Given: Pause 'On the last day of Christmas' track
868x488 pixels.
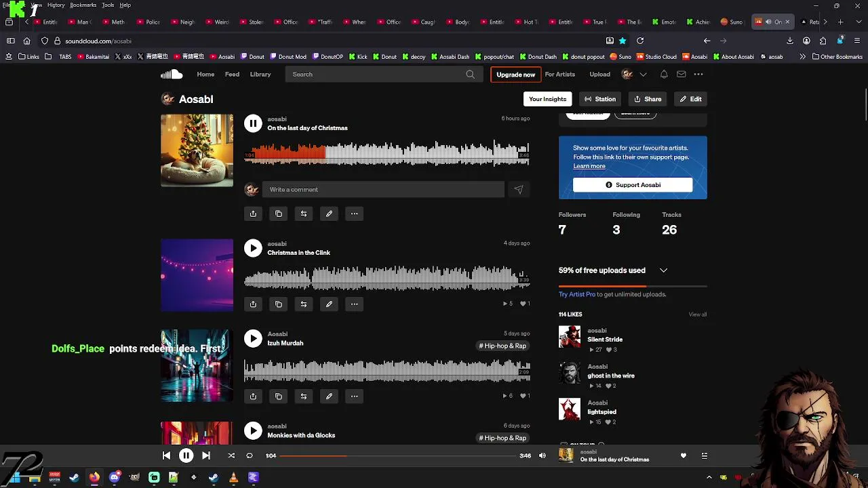Looking at the screenshot, I should tap(253, 123).
